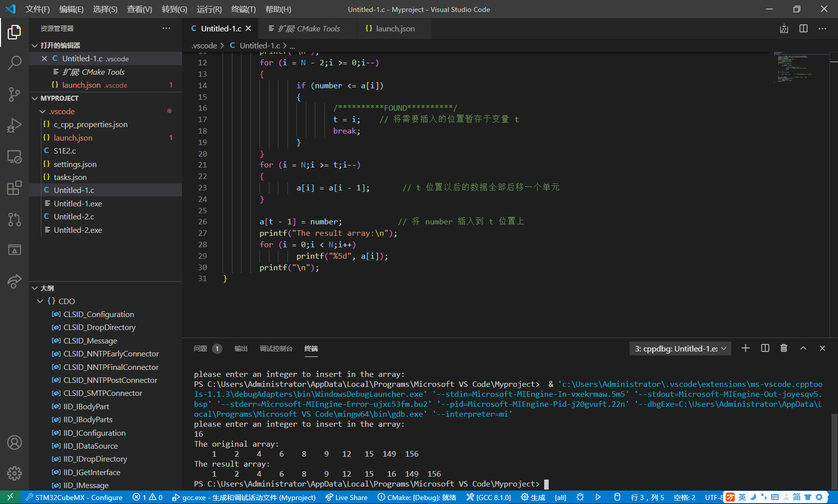Maximize the panel with chevron up

click(803, 348)
